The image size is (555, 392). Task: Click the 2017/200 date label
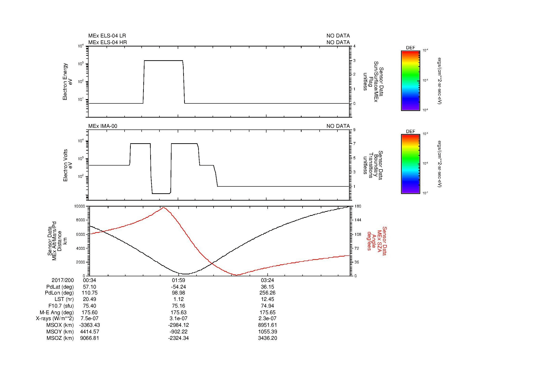click(x=63, y=280)
